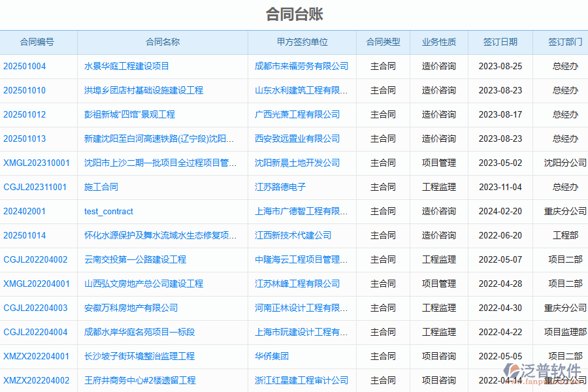Click contract number XMGL202310001

(37, 163)
